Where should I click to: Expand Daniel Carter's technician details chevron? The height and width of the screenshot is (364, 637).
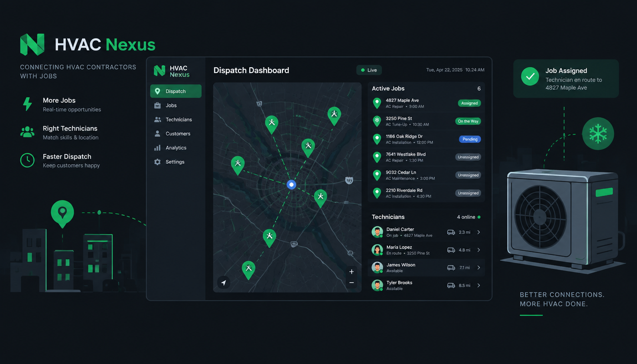point(479,232)
